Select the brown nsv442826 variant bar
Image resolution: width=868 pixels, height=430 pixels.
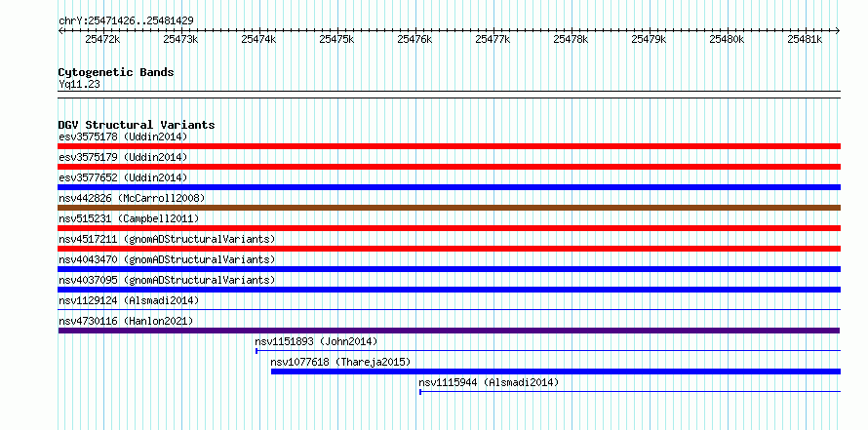(x=449, y=208)
